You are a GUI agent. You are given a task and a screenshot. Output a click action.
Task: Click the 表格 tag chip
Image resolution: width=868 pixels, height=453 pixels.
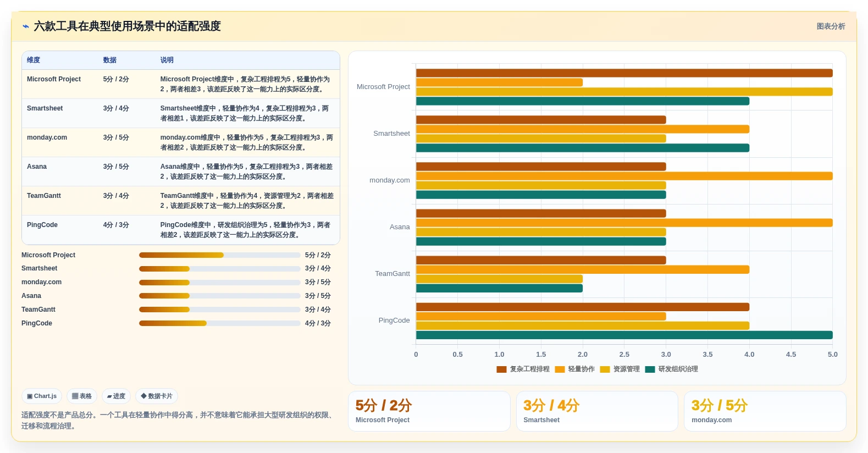pos(82,396)
